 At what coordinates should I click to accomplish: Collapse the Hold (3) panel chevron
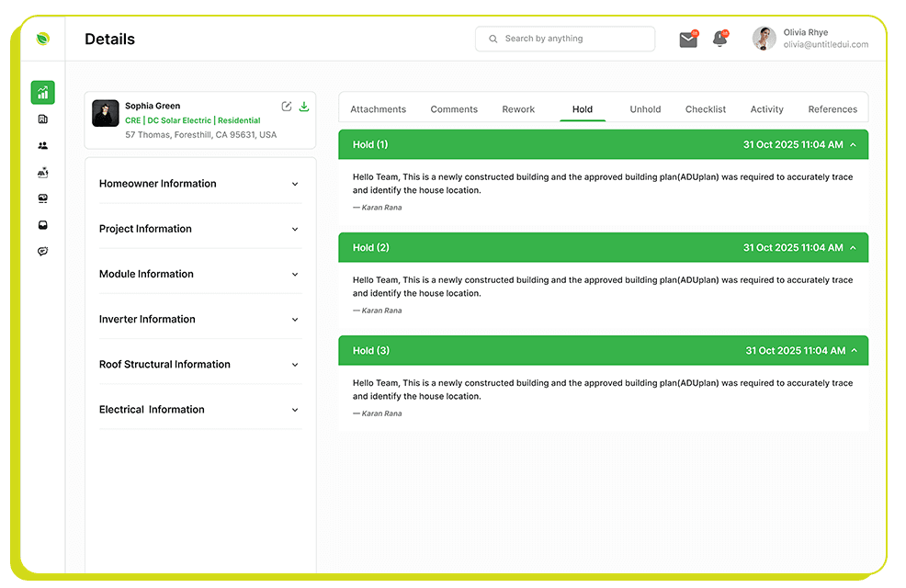(854, 351)
